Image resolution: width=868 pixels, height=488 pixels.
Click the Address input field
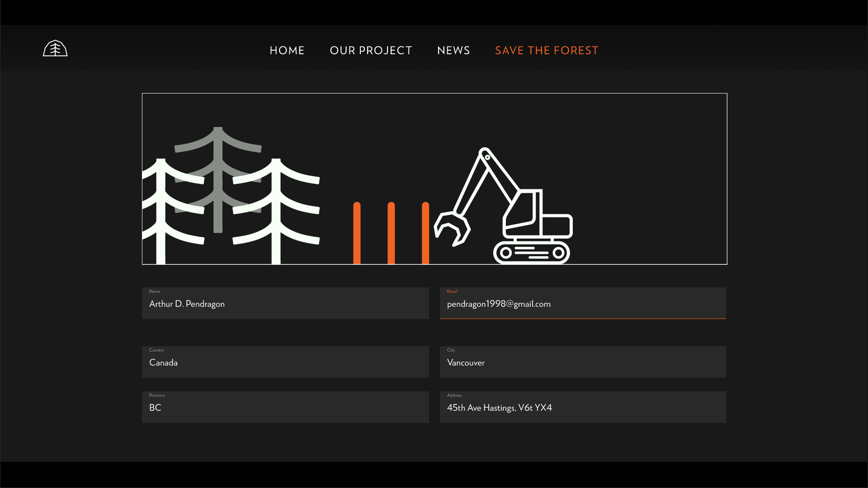[x=583, y=408]
